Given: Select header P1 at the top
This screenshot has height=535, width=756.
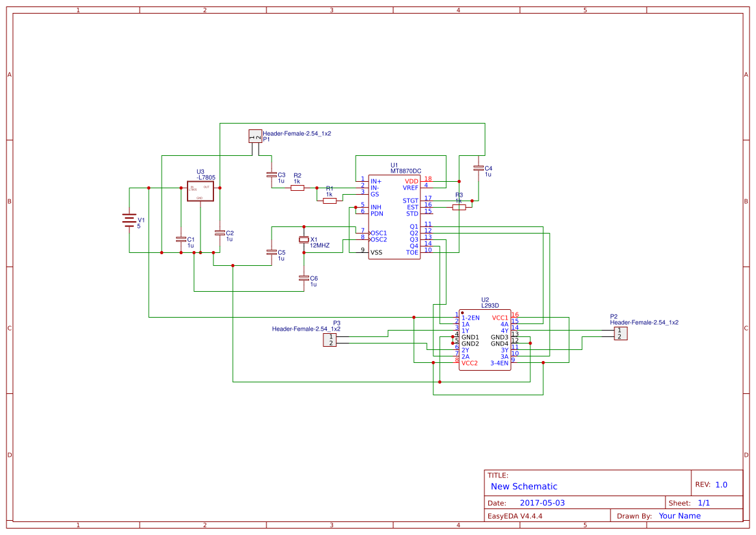Looking at the screenshot, I should [x=255, y=136].
